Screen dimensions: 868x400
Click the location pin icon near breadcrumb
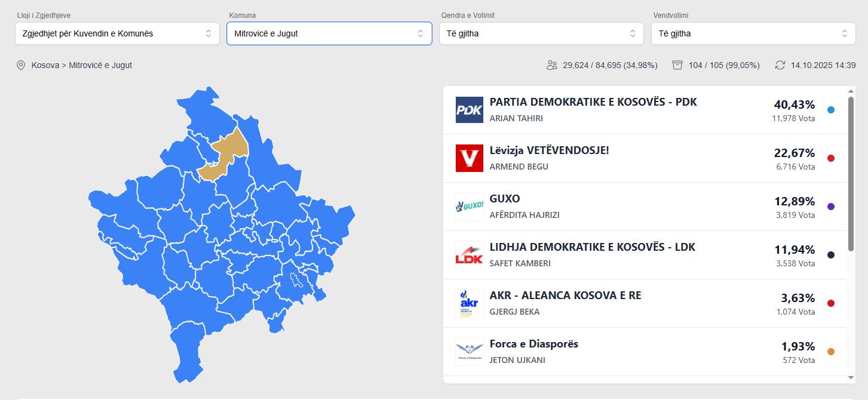pyautogui.click(x=21, y=65)
